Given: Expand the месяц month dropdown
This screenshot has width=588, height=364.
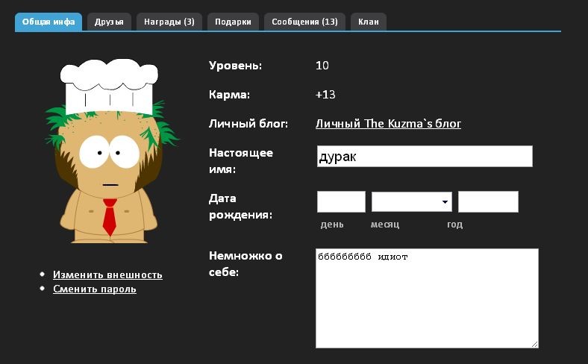Looking at the screenshot, I should [x=412, y=201].
